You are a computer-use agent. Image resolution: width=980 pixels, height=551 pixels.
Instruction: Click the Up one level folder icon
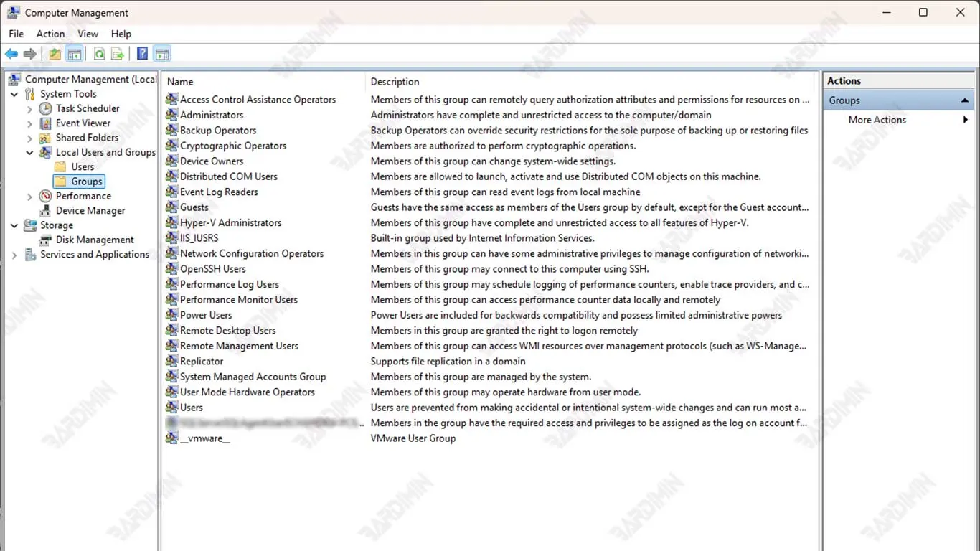click(x=55, y=54)
